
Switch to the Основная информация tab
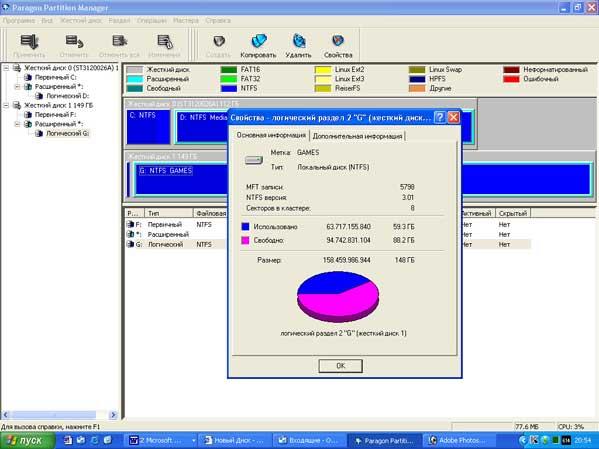tap(271, 135)
